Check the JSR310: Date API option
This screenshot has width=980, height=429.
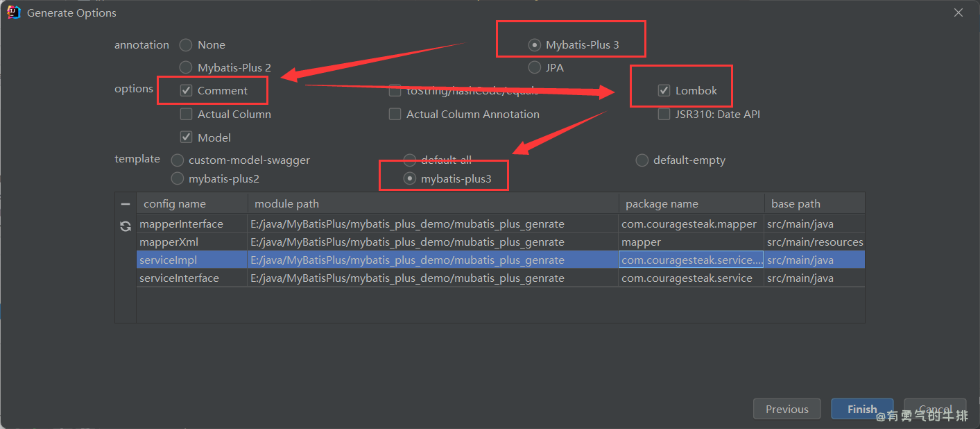(664, 114)
